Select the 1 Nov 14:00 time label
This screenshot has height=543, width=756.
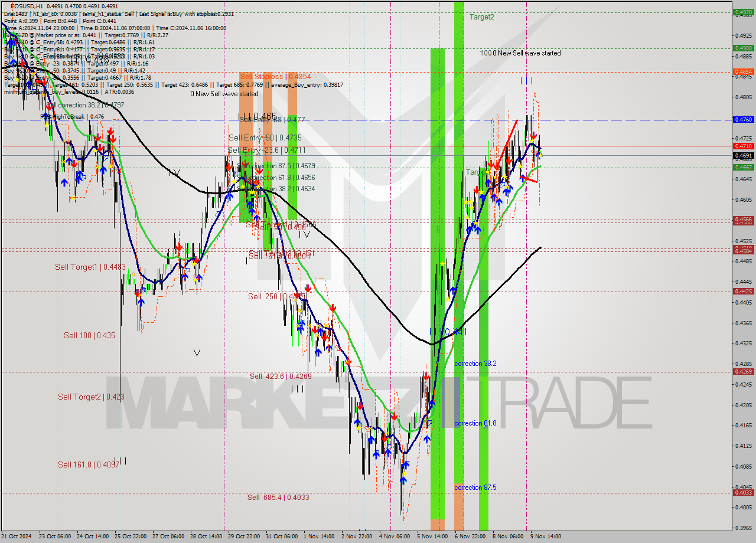click(x=319, y=537)
